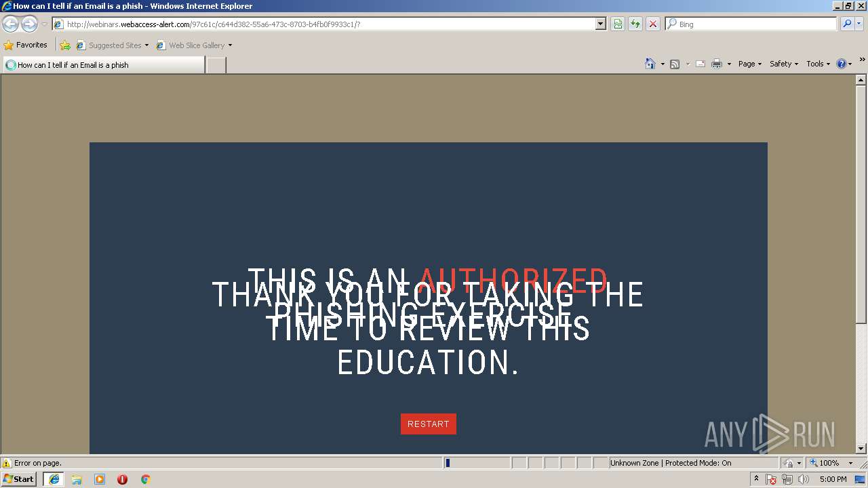Show hidden tray icons arrow
The height and width of the screenshot is (488, 868).
click(x=756, y=479)
